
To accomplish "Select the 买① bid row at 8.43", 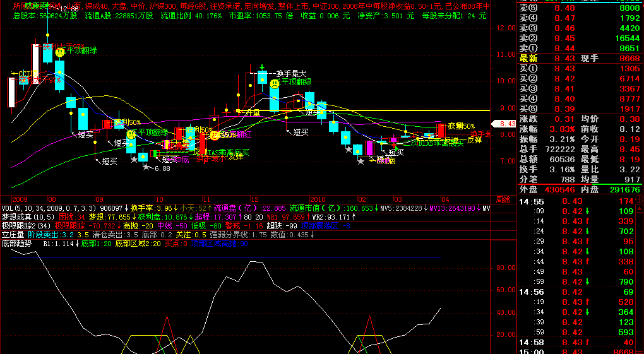I will coord(580,69).
